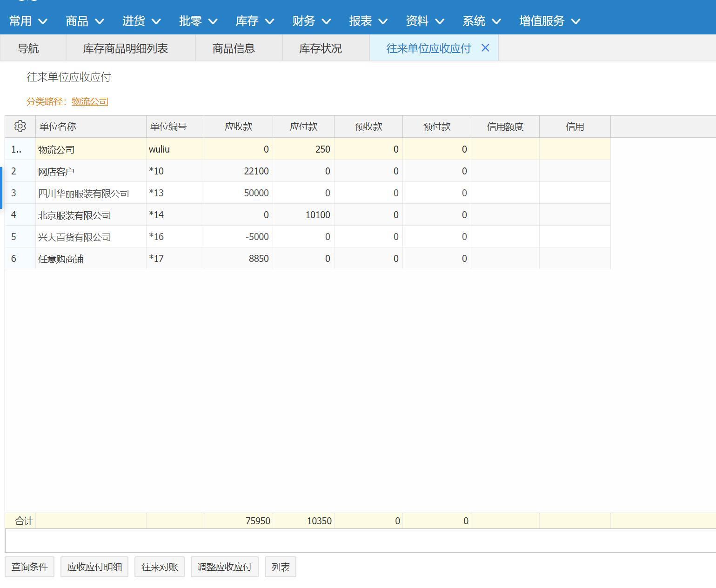This screenshot has width=716, height=588.
Task: Expand the 报表 menu
Action: tap(368, 21)
